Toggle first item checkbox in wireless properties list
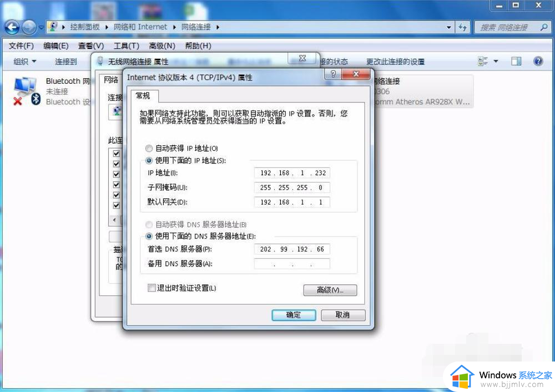This screenshot has width=555, height=392. pyautogui.click(x=116, y=154)
